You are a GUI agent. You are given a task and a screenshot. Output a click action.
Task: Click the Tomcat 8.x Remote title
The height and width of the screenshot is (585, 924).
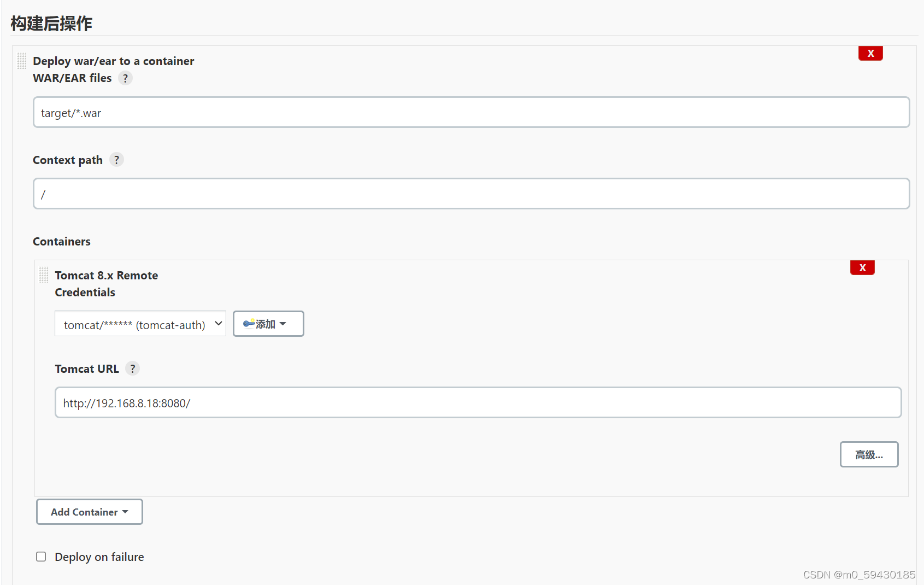107,276
